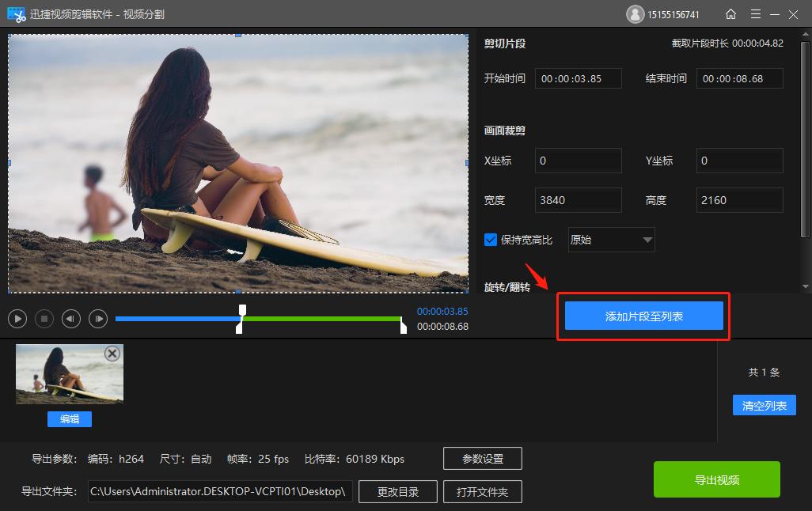Click 打开文件夹 to open output folder

[x=483, y=491]
